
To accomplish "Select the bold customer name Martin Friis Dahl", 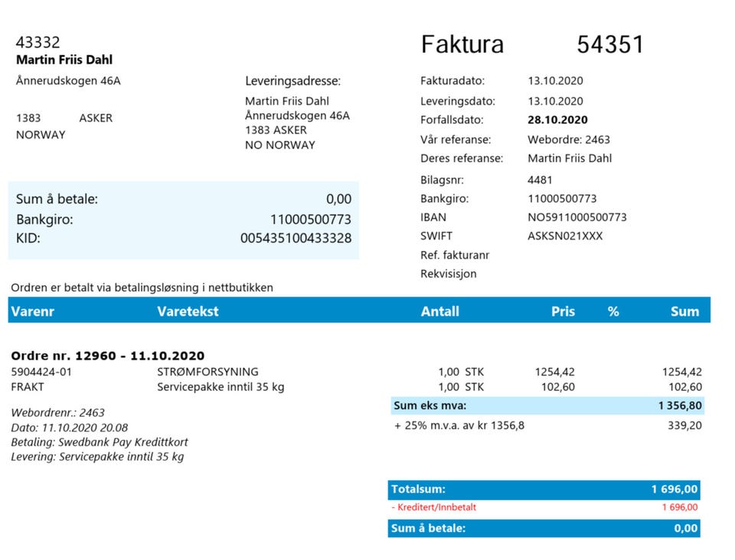I will [64, 60].
